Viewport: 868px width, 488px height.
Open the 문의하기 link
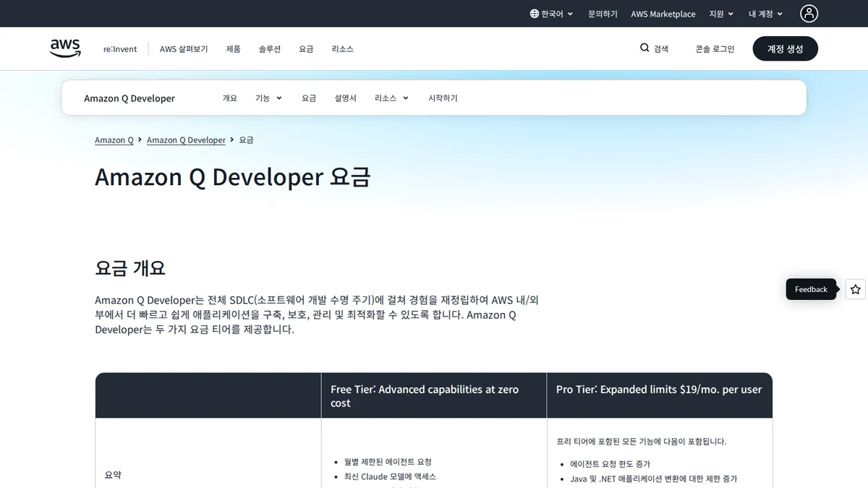point(603,14)
